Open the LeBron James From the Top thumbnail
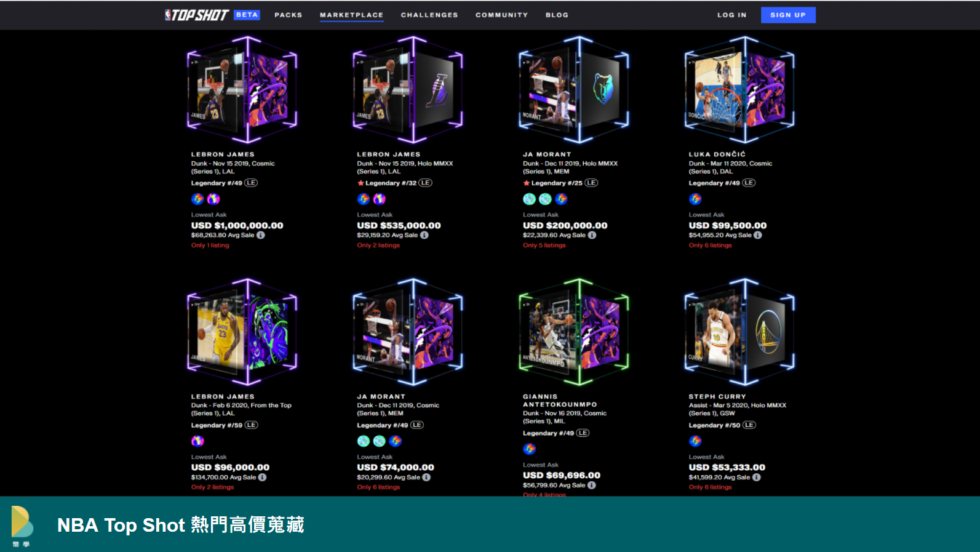This screenshot has width=980, height=552. tap(242, 332)
